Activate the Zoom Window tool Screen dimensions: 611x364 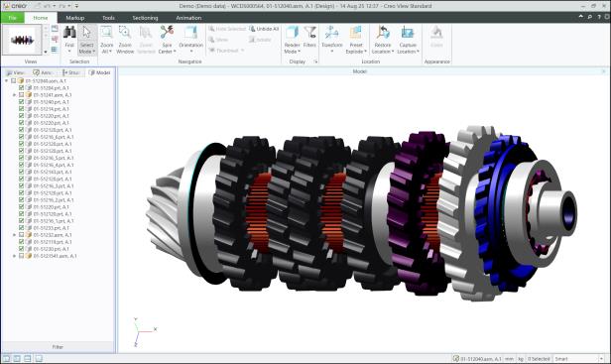click(x=125, y=40)
